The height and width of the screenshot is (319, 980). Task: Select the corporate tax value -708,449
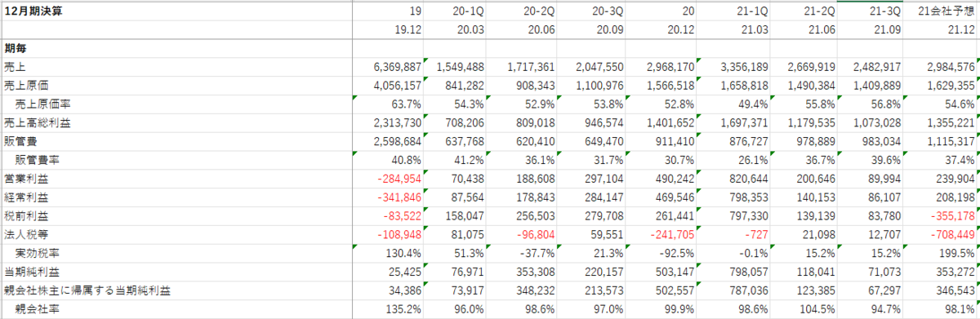point(953,234)
